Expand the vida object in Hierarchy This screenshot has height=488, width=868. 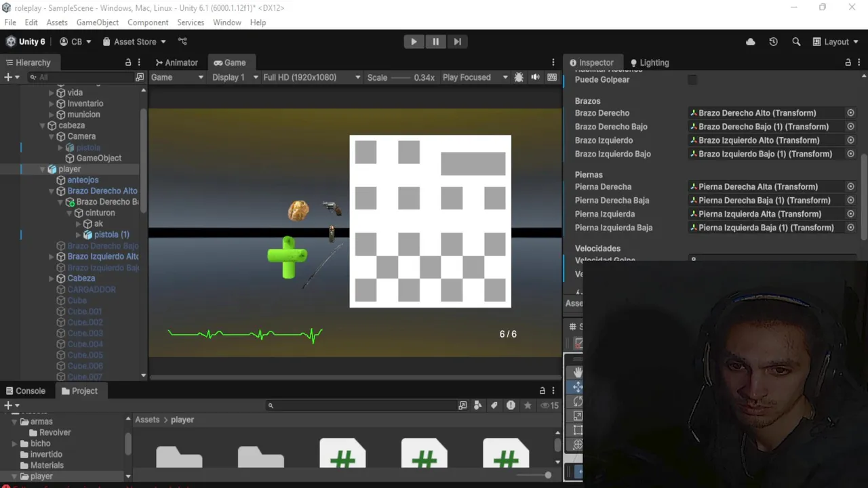tap(52, 93)
